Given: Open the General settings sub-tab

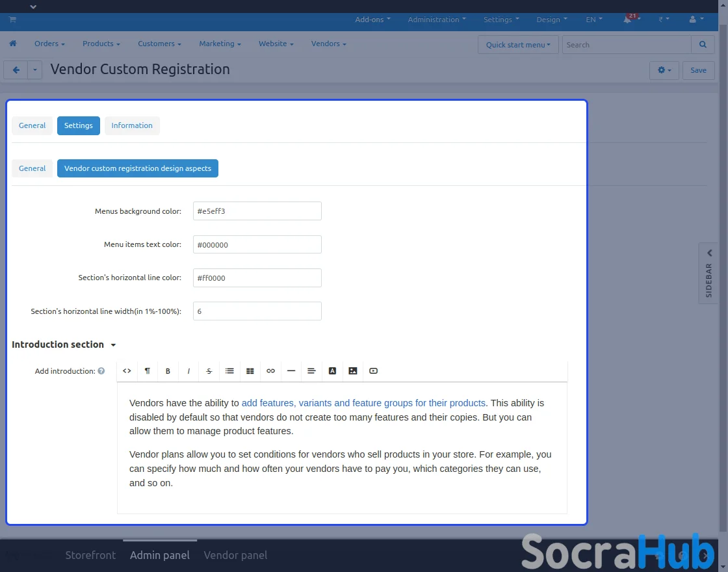Looking at the screenshot, I should click(32, 168).
